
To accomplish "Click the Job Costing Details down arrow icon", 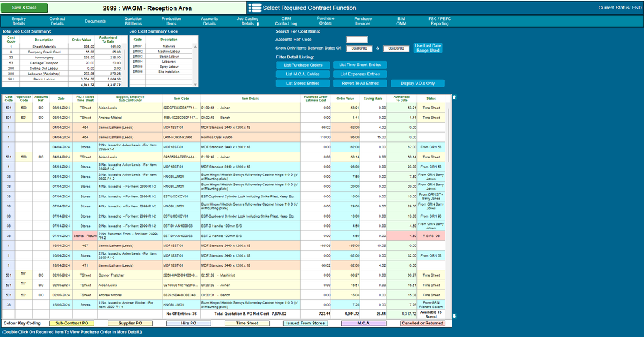I will click(258, 25).
